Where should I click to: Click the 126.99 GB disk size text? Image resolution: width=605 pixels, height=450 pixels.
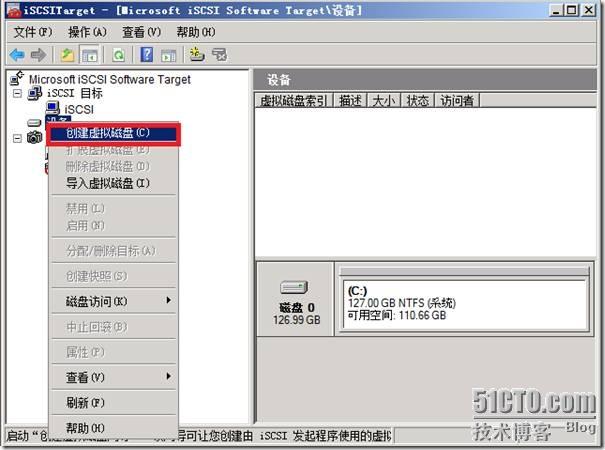click(297, 320)
